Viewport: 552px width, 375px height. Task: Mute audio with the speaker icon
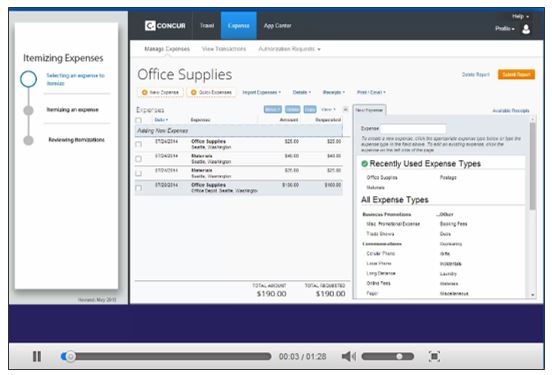(x=348, y=356)
